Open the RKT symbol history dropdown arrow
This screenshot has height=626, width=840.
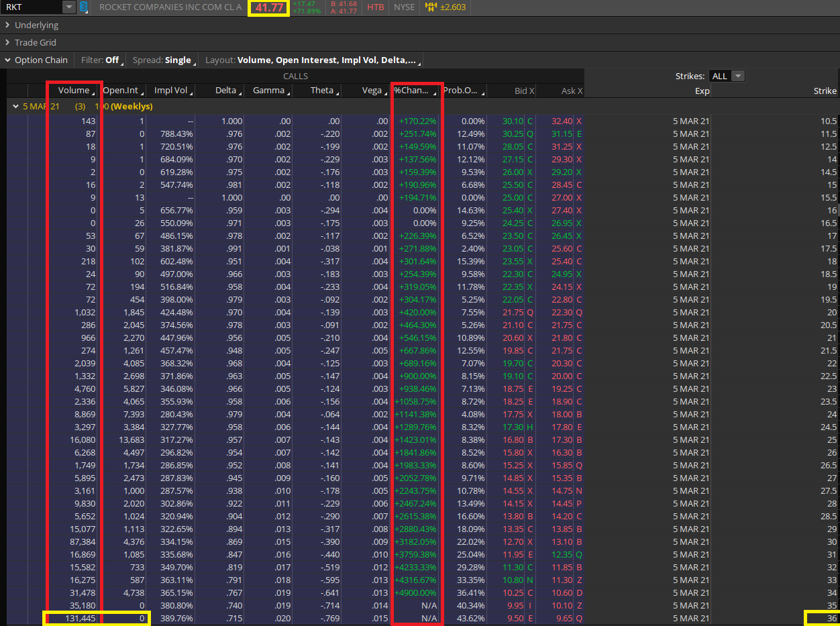pyautogui.click(x=68, y=7)
